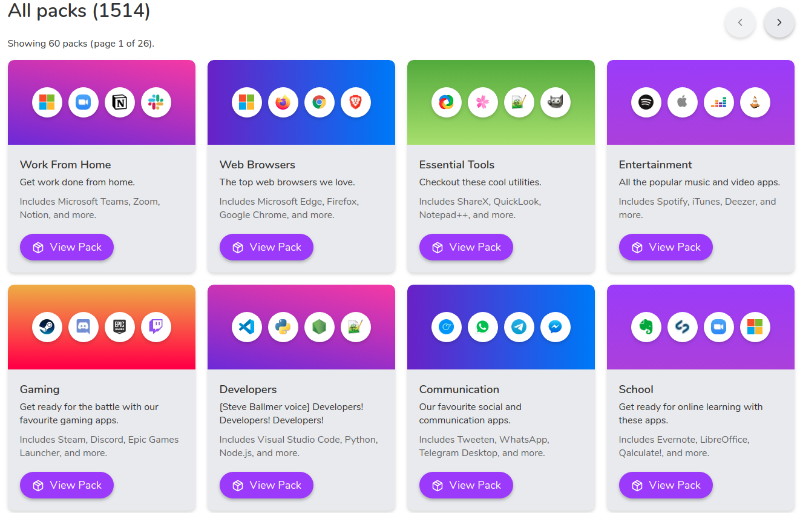Open View Pack for Essential Tools

pos(466,247)
